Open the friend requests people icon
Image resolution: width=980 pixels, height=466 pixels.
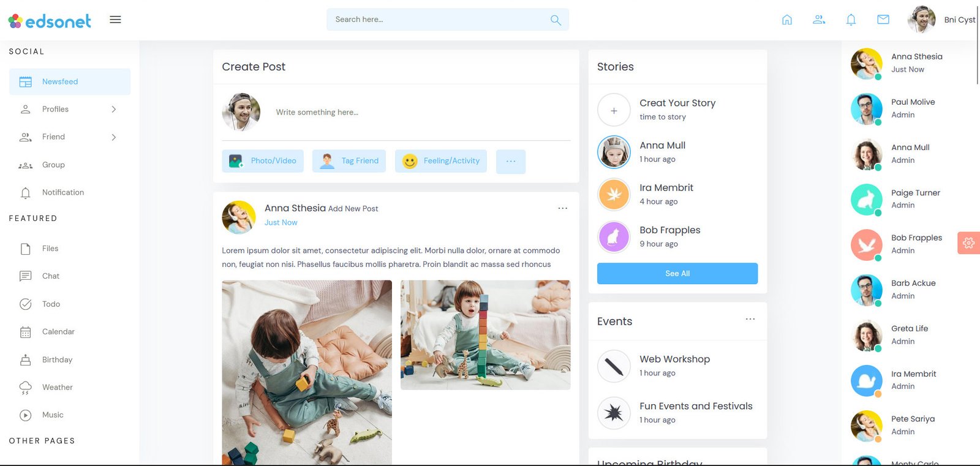click(x=819, y=20)
